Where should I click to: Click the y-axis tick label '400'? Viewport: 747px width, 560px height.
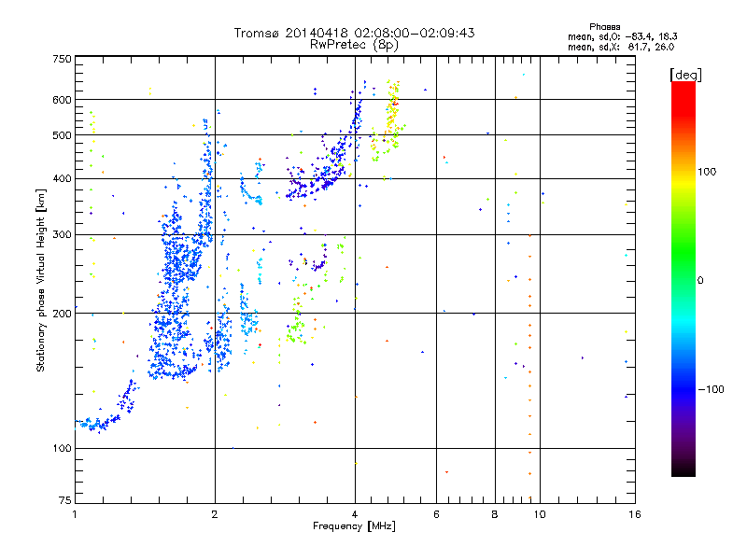(x=62, y=178)
